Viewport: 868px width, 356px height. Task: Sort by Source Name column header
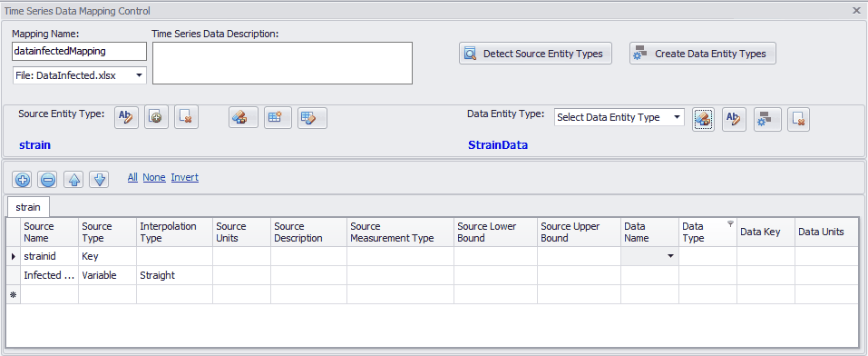tap(50, 232)
